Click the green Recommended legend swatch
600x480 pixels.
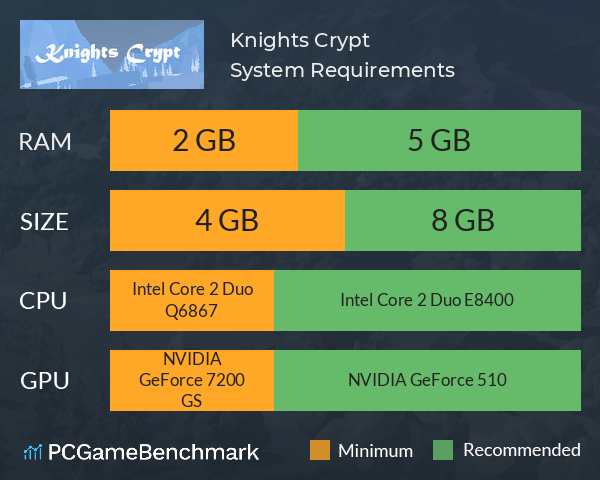[x=443, y=450]
